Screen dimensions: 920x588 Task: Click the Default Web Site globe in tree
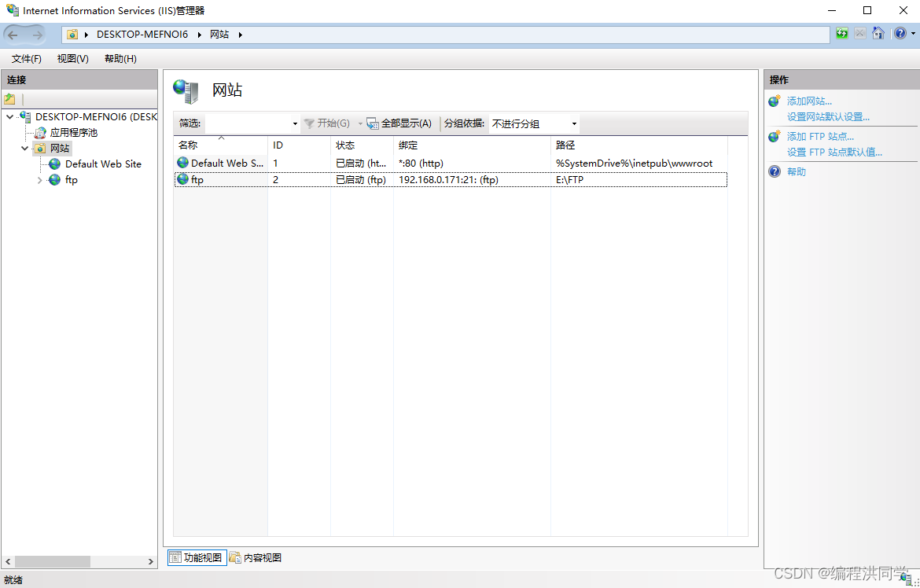(54, 164)
